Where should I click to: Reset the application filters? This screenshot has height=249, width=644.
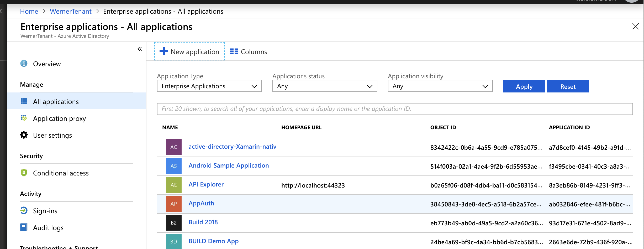click(568, 86)
